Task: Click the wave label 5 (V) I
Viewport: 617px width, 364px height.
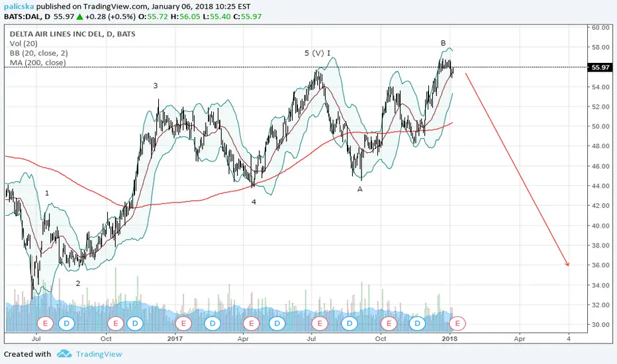Action: point(317,53)
